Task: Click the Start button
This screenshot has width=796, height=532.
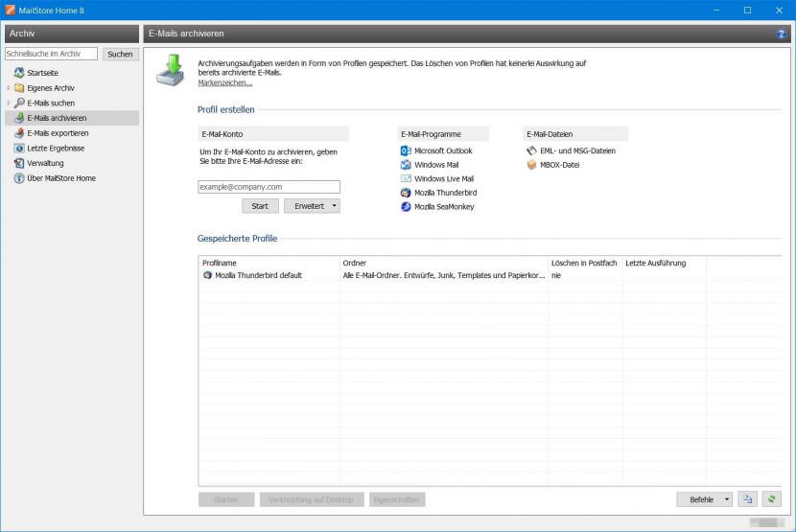Action: tap(260, 205)
